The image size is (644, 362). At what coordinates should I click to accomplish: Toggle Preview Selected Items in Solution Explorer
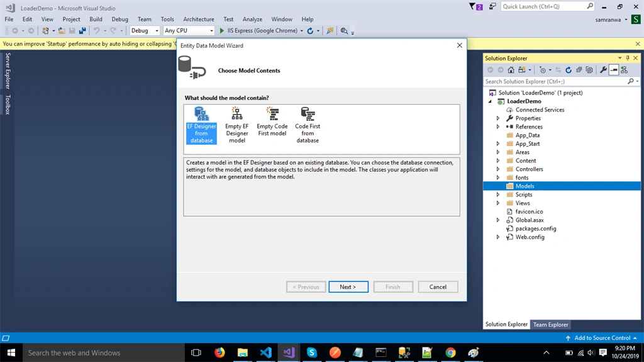(x=614, y=70)
